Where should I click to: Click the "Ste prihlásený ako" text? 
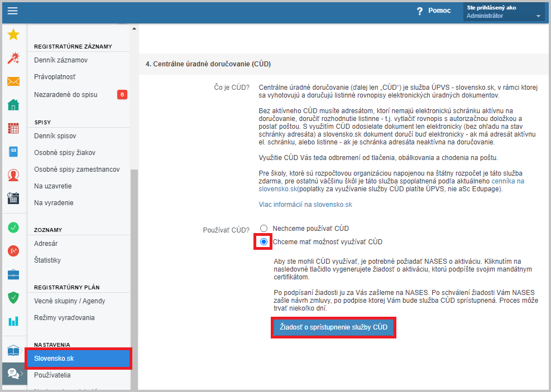[491, 7]
